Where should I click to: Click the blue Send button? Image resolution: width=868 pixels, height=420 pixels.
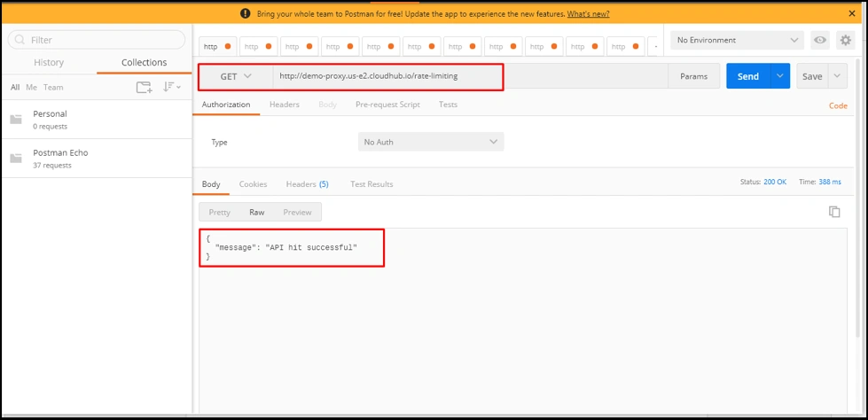pos(748,76)
